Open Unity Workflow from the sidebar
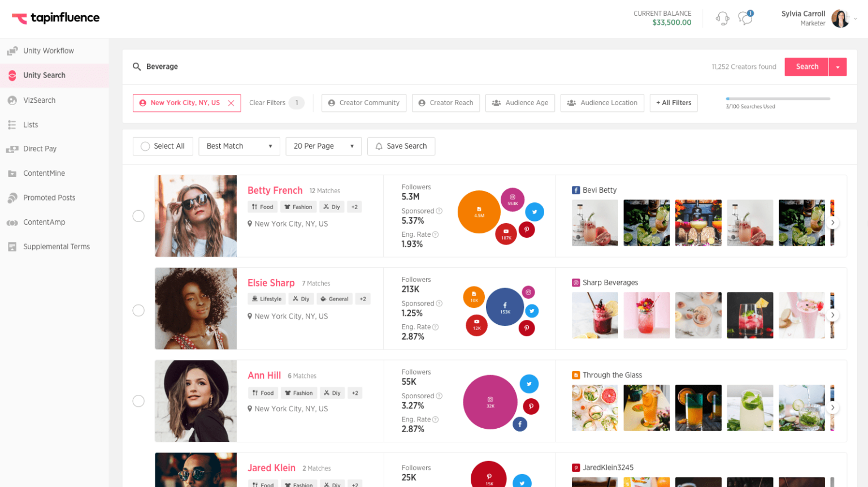This screenshot has width=868, height=487. point(49,50)
